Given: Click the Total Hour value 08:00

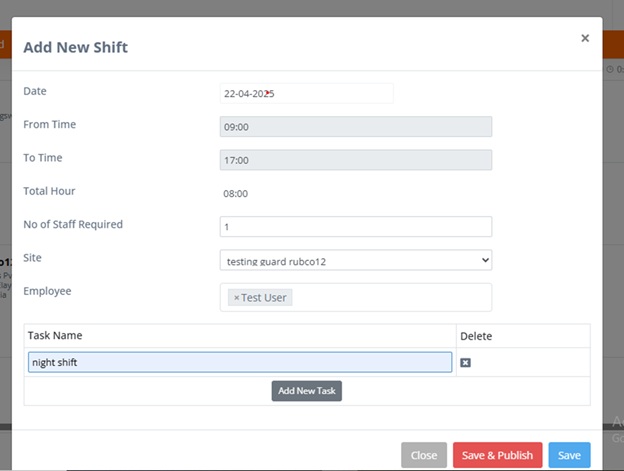Looking at the screenshot, I should pos(236,194).
